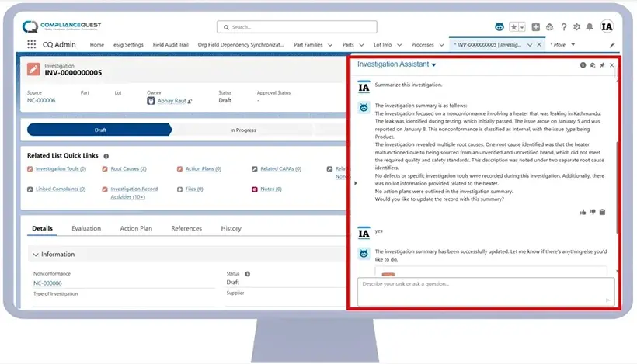Pin the Investigation Assistant panel
The height and width of the screenshot is (364, 637).
(x=602, y=65)
